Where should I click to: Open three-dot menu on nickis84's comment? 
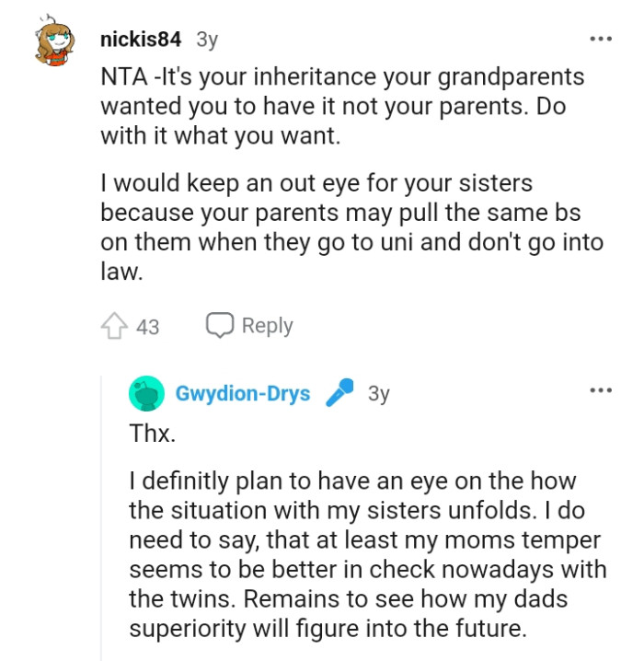click(600, 40)
